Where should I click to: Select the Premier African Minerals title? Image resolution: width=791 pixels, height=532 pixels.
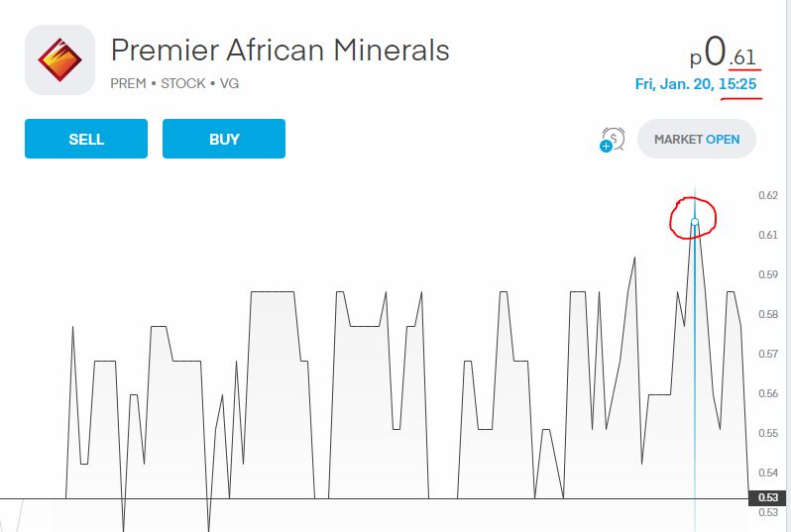tap(280, 50)
